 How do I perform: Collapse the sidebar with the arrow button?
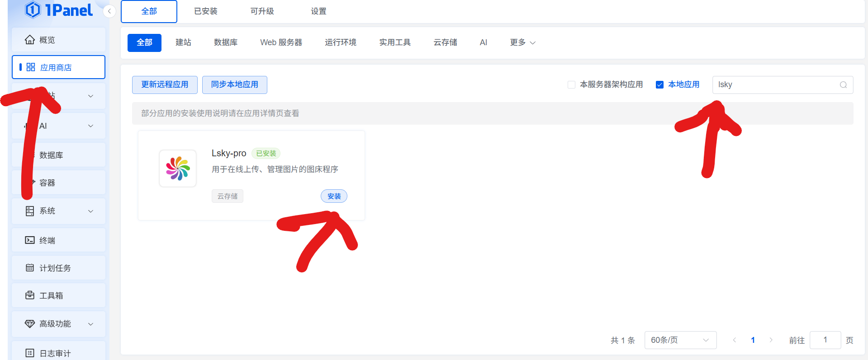click(109, 11)
